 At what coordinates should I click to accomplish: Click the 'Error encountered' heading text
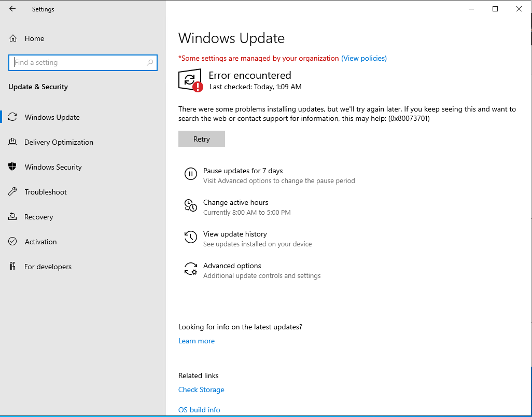point(250,75)
